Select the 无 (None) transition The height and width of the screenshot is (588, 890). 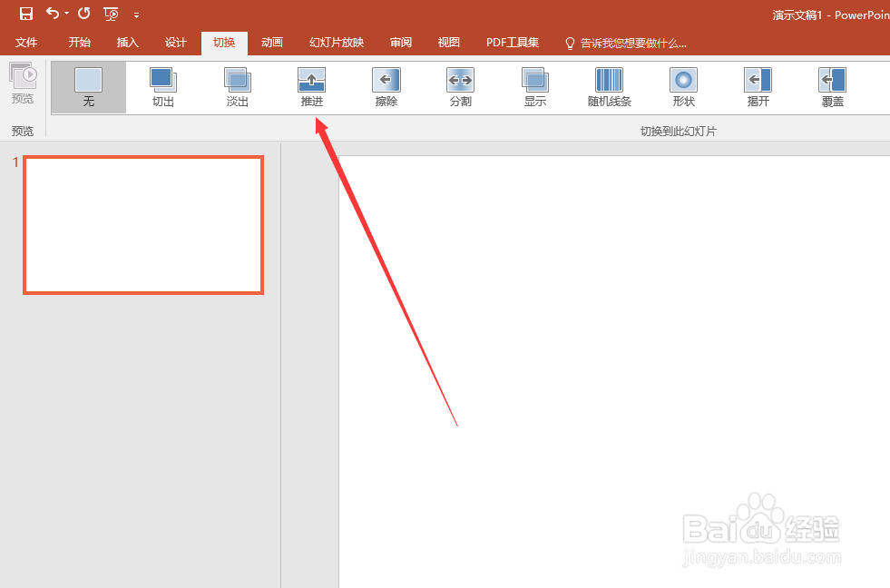pos(89,87)
